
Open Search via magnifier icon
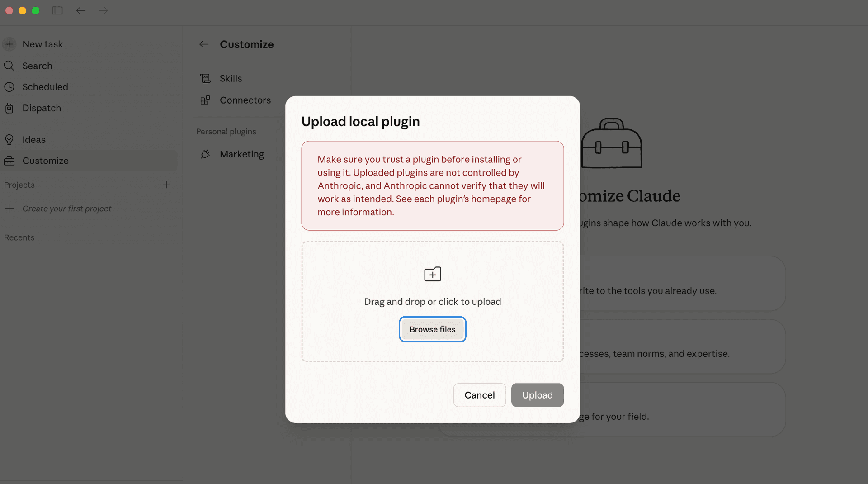click(9, 66)
